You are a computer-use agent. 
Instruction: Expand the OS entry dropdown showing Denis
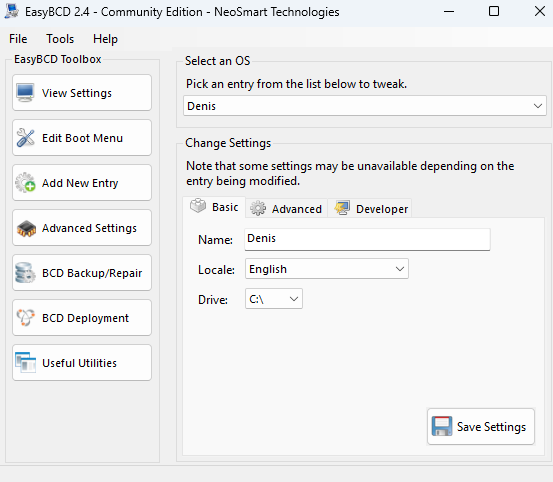tap(365, 106)
